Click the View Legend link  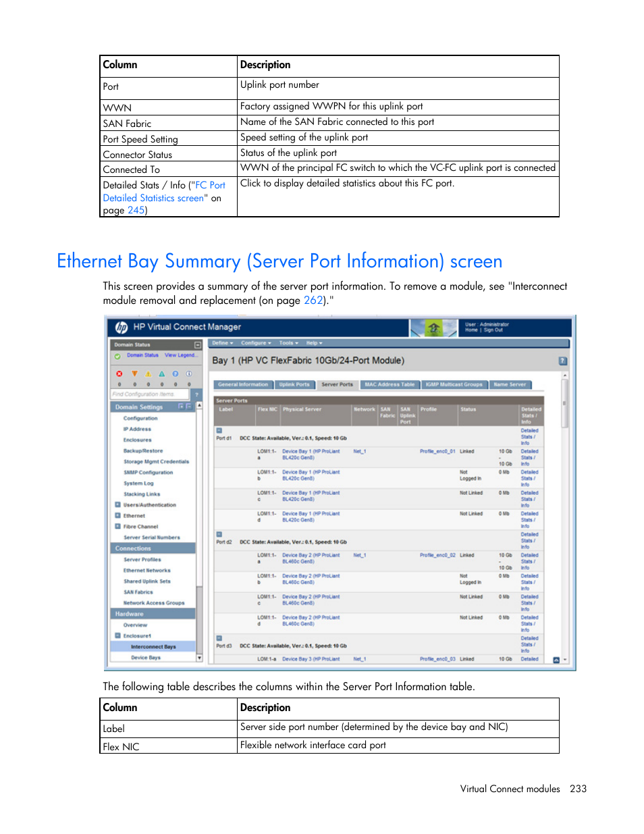181,355
